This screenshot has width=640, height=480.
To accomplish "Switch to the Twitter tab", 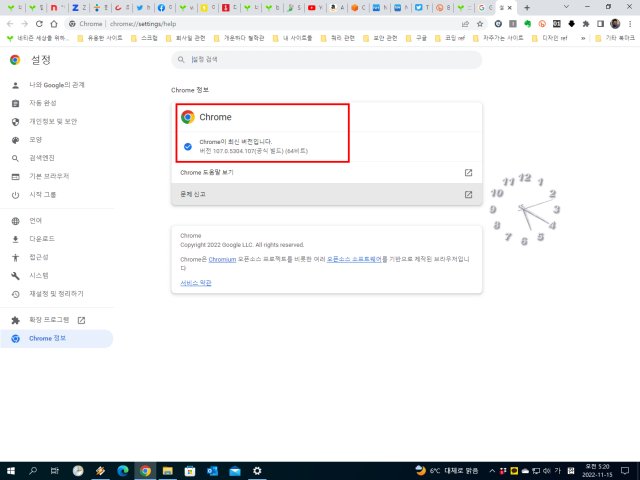I will pos(143,7).
